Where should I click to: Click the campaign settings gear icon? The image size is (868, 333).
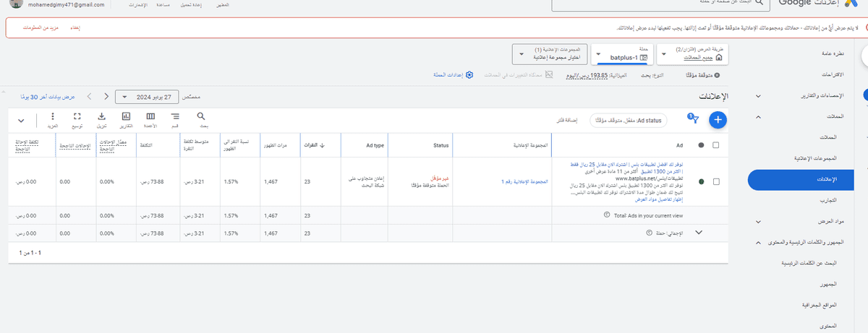(x=469, y=75)
